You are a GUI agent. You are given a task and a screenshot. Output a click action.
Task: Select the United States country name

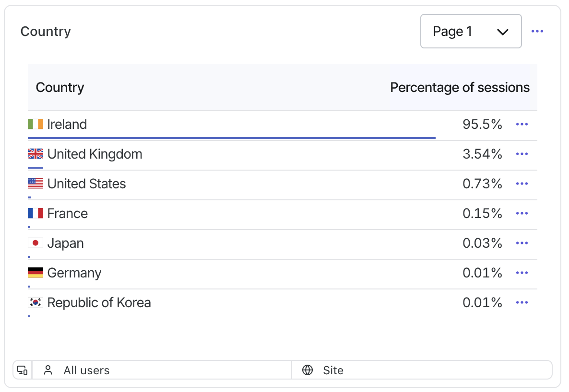[87, 184]
